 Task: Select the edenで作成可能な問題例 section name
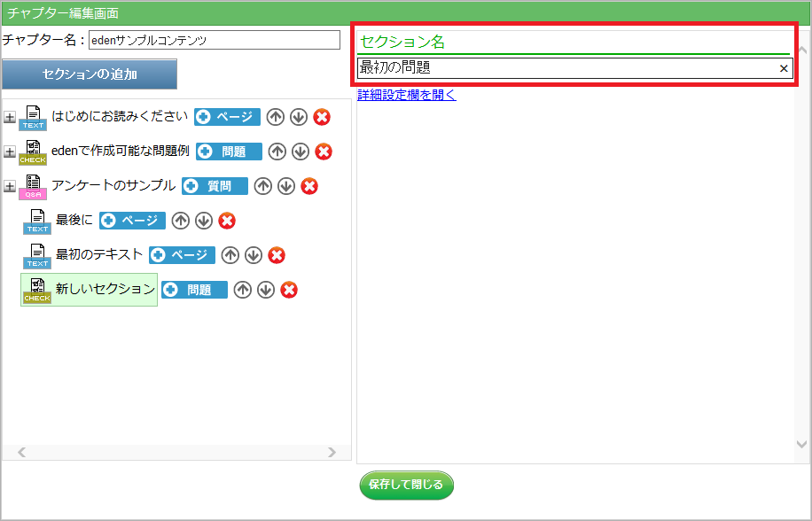[121, 151]
